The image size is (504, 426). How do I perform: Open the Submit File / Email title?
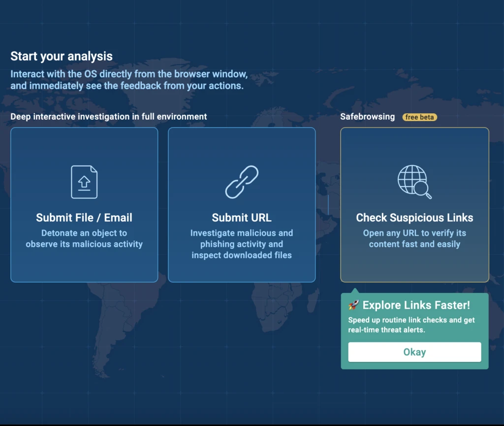tap(84, 218)
